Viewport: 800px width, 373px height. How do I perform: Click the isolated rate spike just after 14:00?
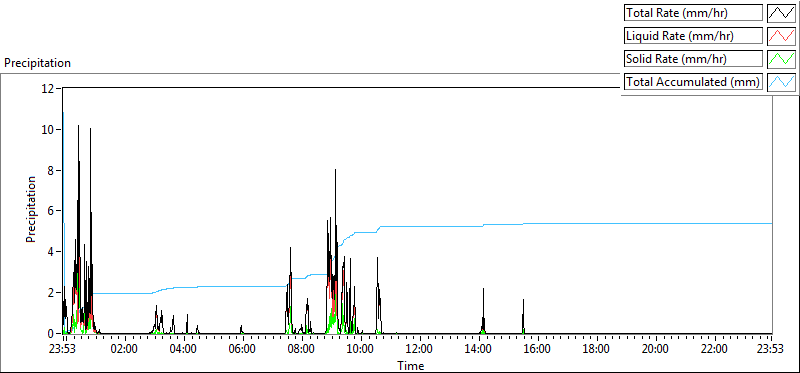(x=483, y=311)
